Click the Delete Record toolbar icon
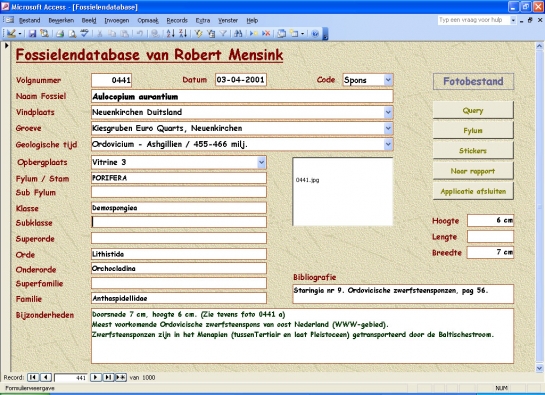The width and height of the screenshot is (545, 395). click(266, 33)
